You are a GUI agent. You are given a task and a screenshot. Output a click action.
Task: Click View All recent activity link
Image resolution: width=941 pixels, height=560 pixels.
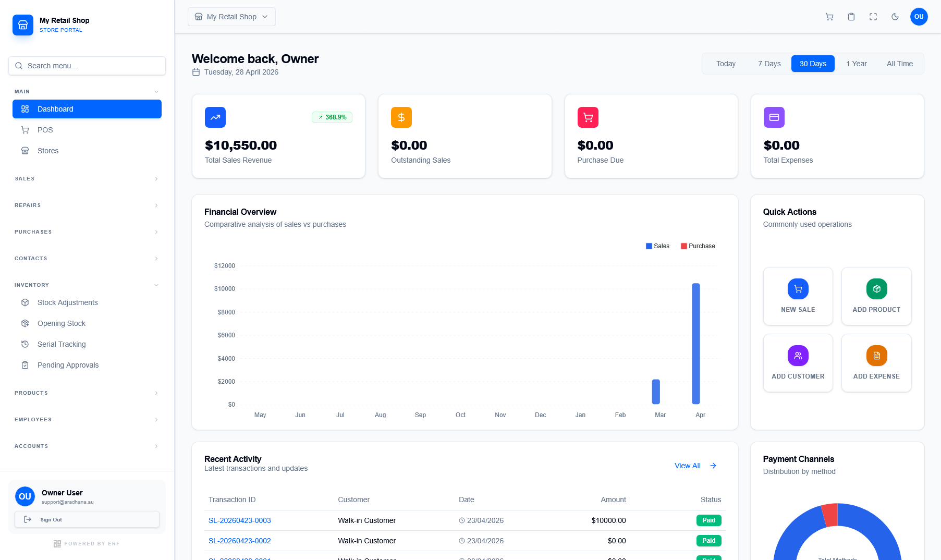tap(695, 466)
